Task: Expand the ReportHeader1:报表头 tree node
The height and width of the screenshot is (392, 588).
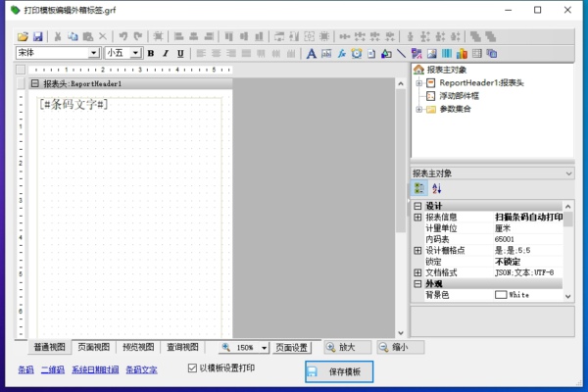Action: click(x=419, y=83)
